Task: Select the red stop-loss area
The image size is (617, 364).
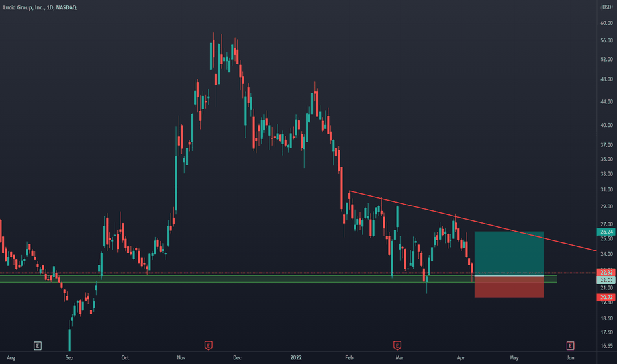Action: pos(509,287)
